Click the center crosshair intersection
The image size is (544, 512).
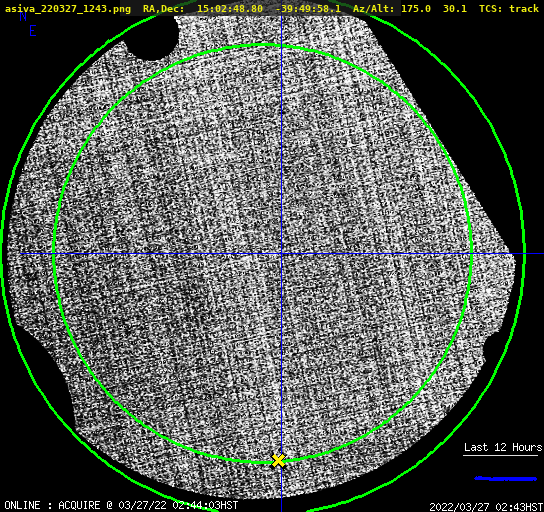(x=281, y=254)
